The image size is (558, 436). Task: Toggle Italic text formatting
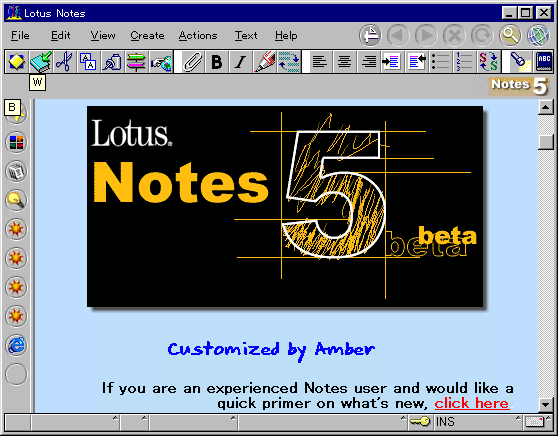pyautogui.click(x=241, y=62)
